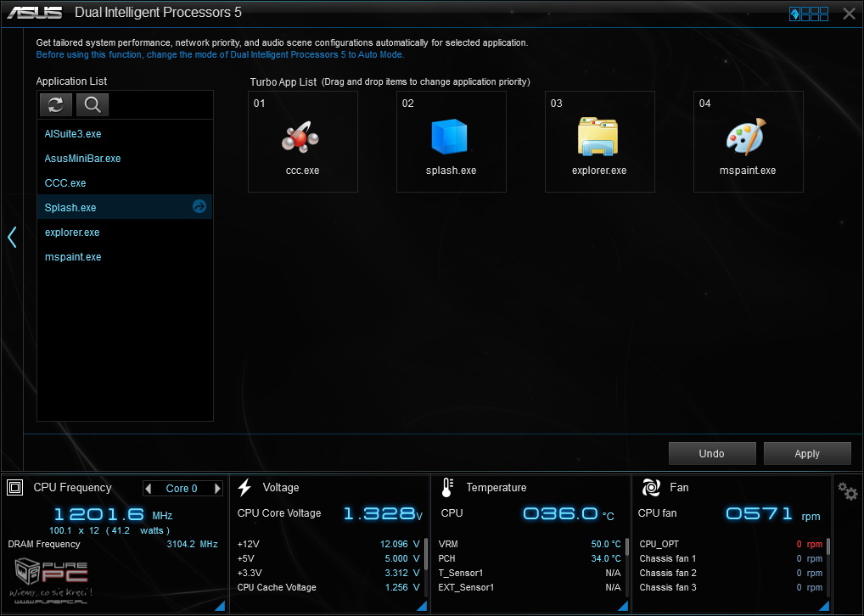Click the Voltage lightning bolt icon
Screen dimensions: 864x616
244,487
